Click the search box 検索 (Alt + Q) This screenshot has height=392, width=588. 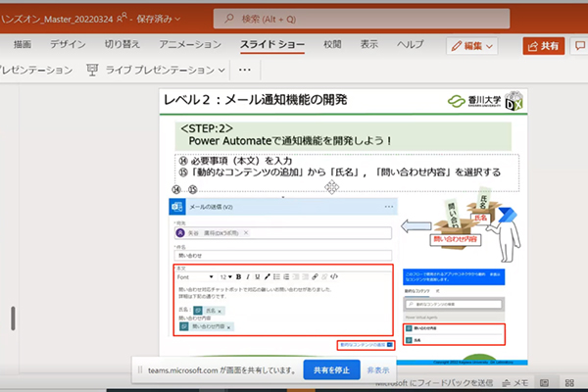pos(362,19)
